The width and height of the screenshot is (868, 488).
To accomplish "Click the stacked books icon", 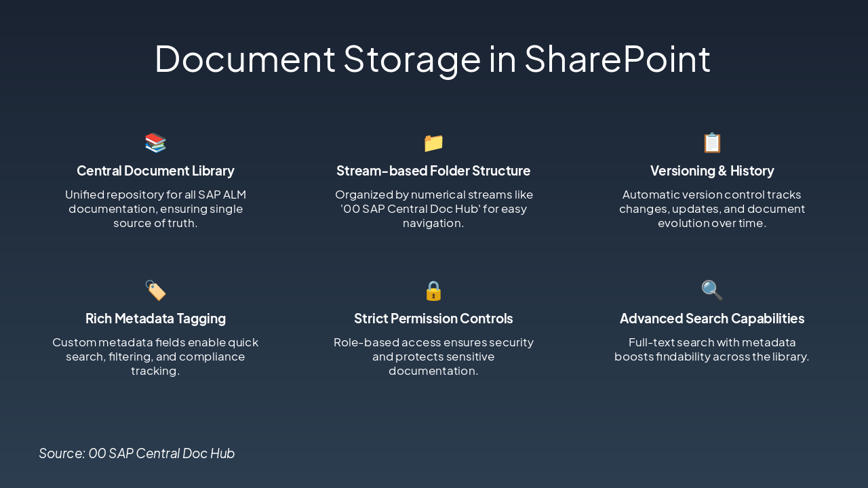I will coord(155,143).
